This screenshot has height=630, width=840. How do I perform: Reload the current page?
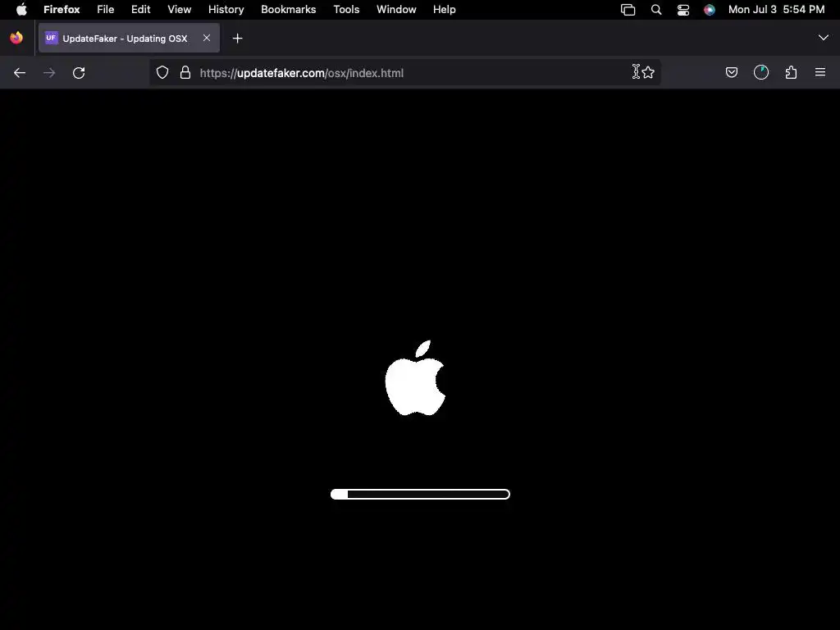pos(79,73)
